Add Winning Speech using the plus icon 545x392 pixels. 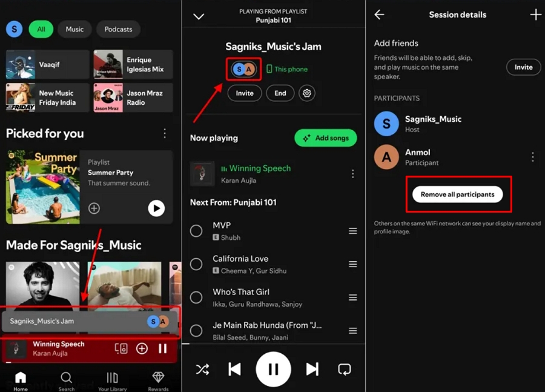tap(140, 348)
